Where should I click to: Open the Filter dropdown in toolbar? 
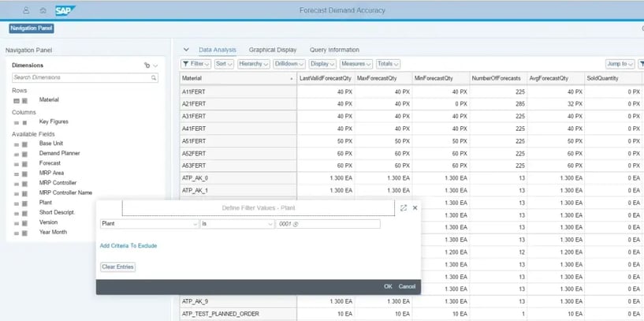pyautogui.click(x=196, y=64)
